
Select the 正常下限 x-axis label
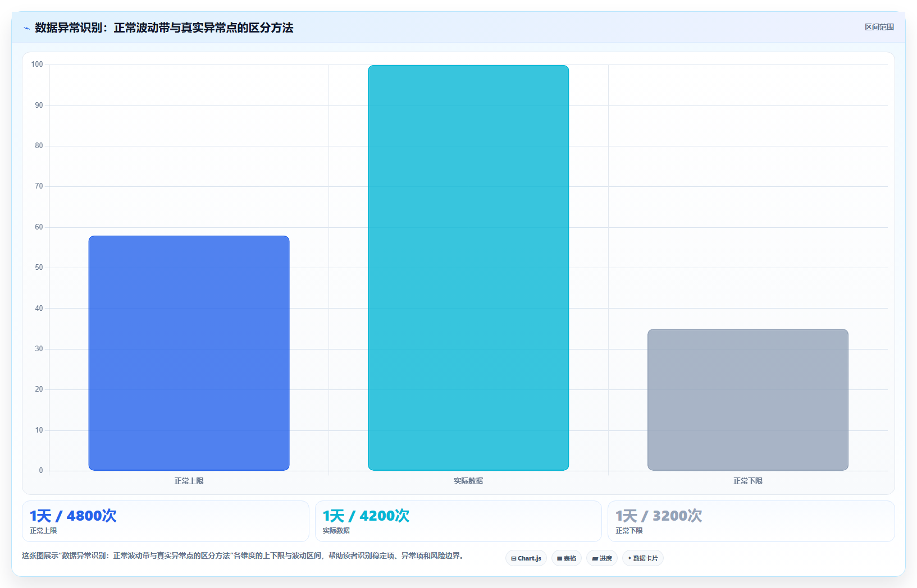747,481
